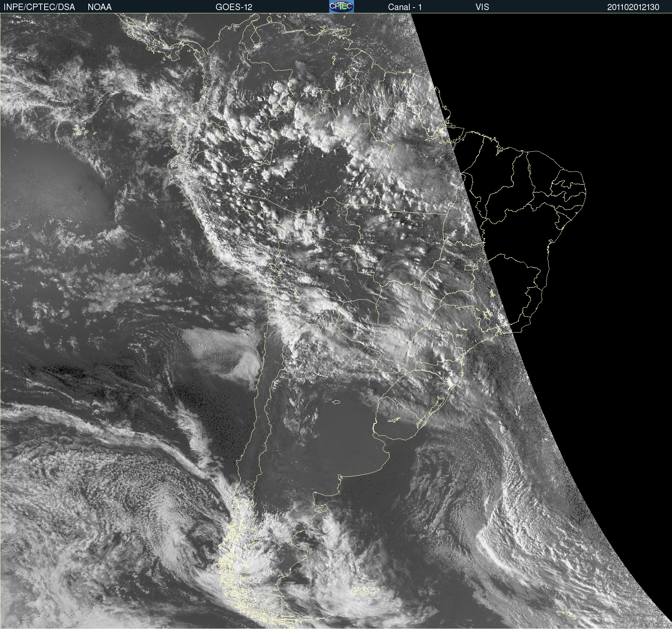Select the VIS label in the header
This screenshot has width=672, height=629.
(x=482, y=7)
